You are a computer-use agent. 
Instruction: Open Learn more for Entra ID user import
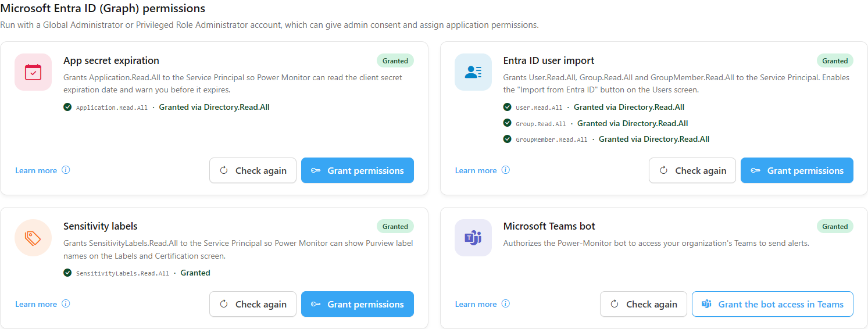[x=476, y=170]
